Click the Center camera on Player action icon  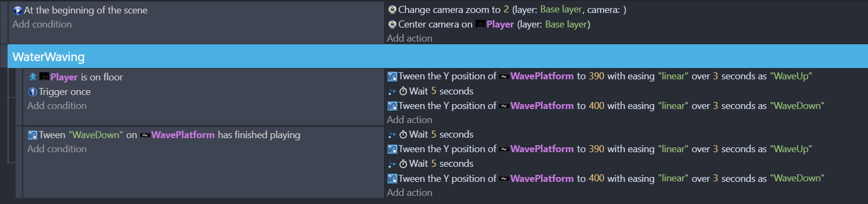[x=392, y=24]
